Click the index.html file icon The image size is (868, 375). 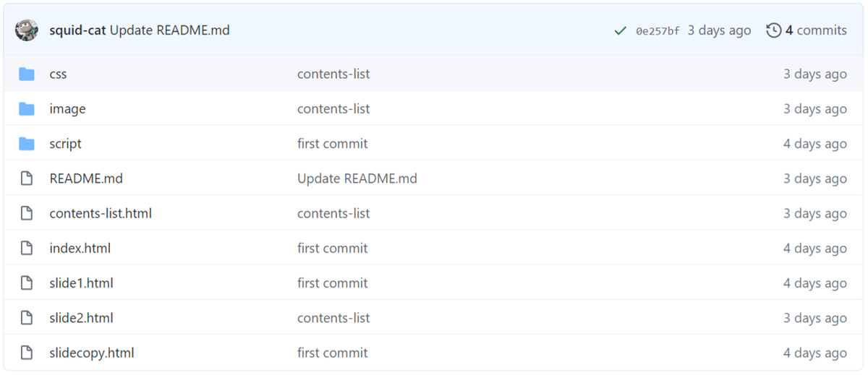click(x=27, y=249)
